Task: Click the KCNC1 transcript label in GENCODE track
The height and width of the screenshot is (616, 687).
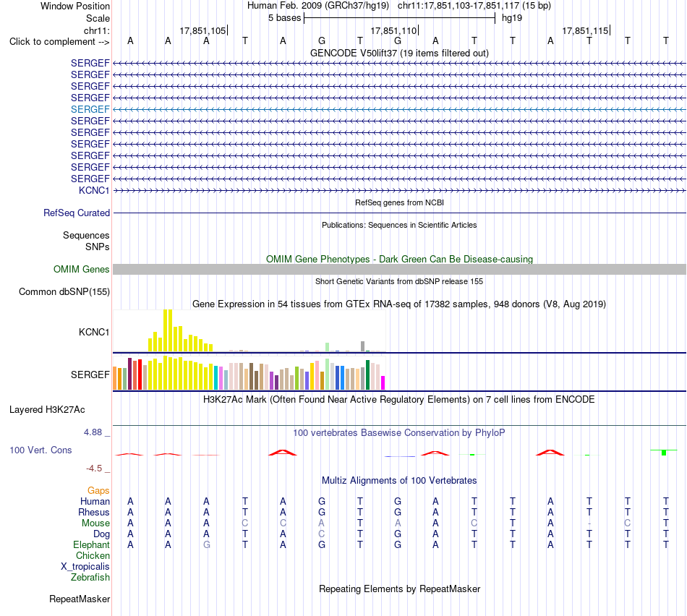Action: (94, 191)
